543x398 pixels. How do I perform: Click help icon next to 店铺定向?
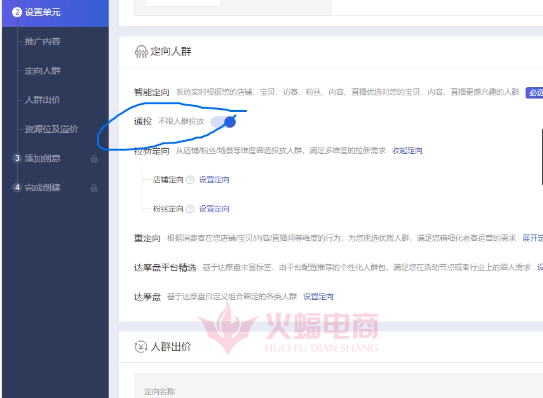coord(190,180)
